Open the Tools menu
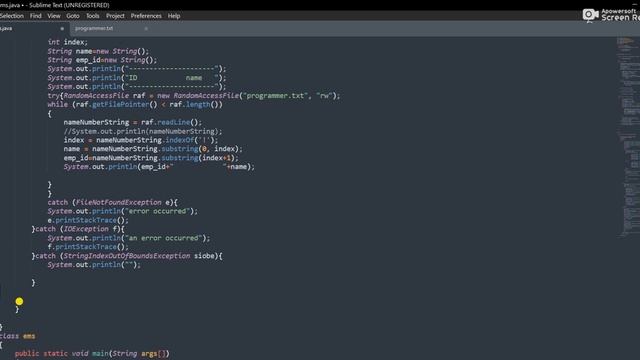Screen dimensions: 640x360 click(93, 16)
